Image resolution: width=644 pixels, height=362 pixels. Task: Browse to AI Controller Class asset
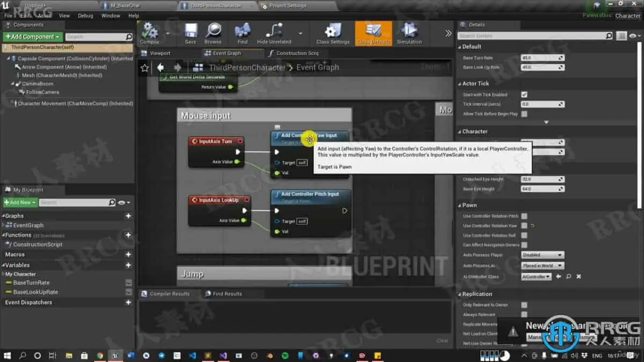(568, 277)
